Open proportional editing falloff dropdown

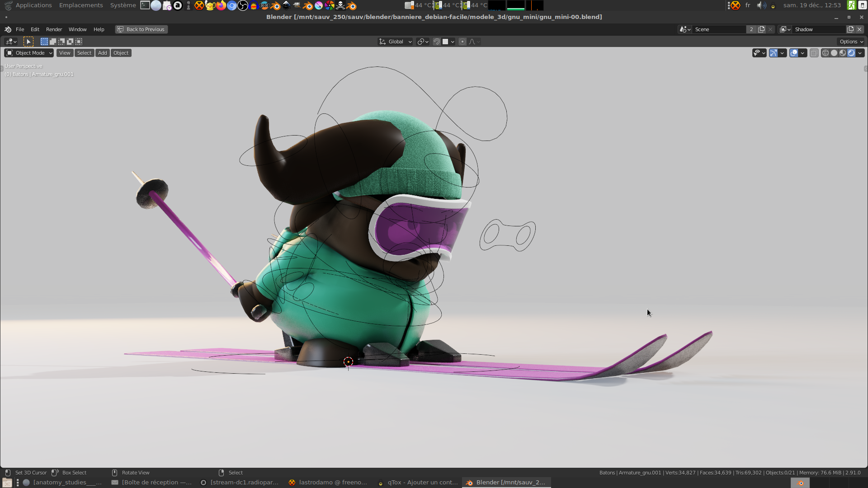point(474,42)
